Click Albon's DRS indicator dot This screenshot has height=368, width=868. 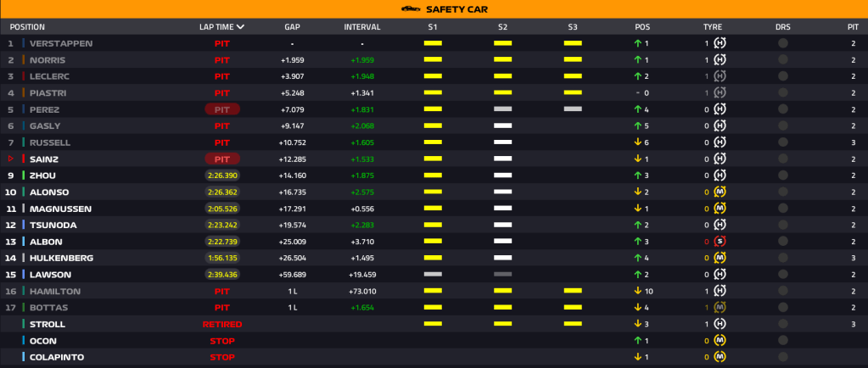(783, 242)
